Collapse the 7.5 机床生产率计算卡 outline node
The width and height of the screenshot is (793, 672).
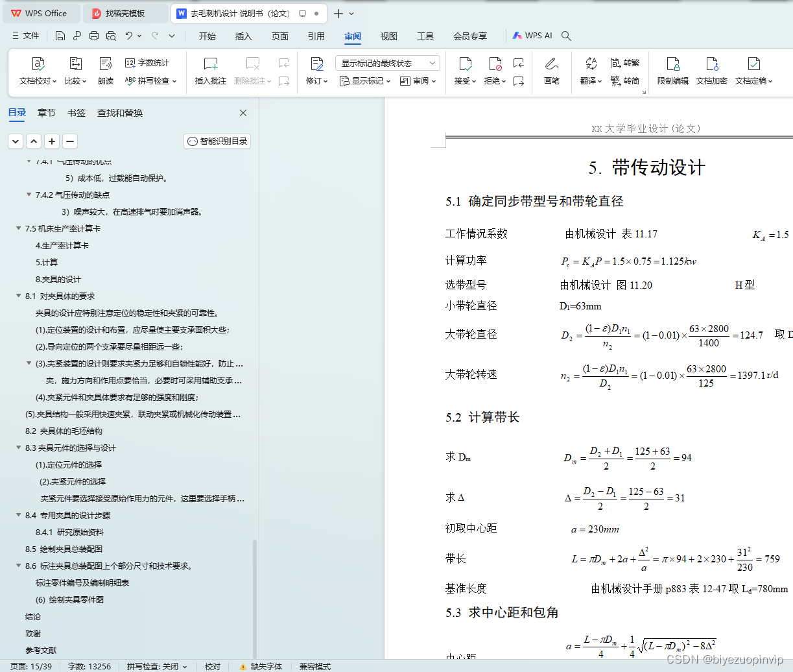coord(18,229)
